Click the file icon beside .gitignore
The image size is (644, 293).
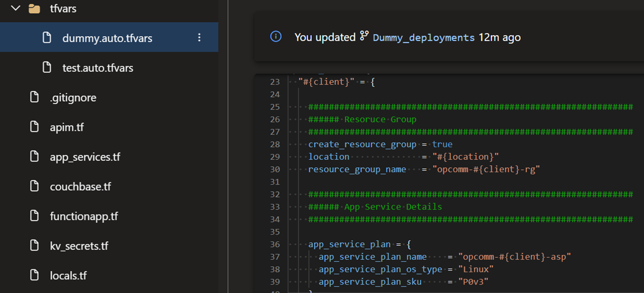coord(35,97)
